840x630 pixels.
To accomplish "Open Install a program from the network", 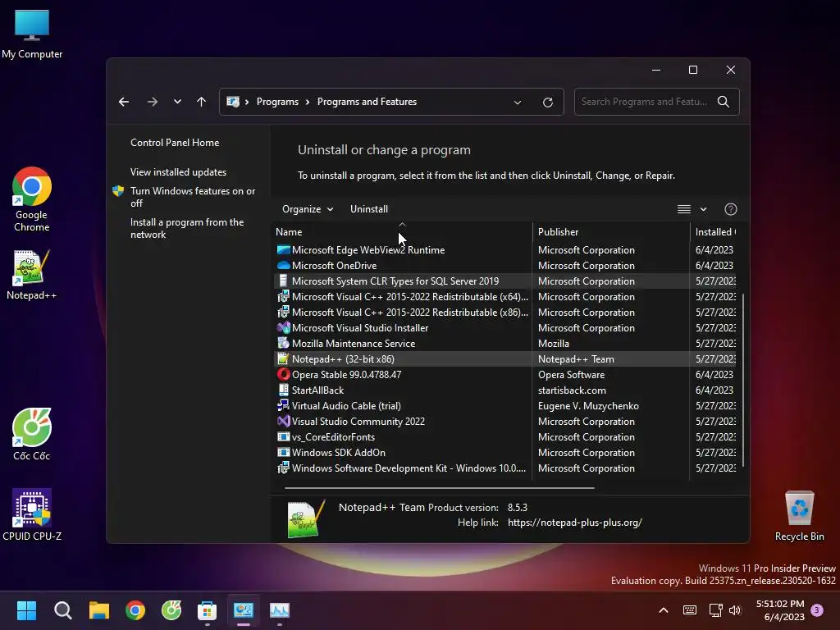I will pyautogui.click(x=187, y=228).
